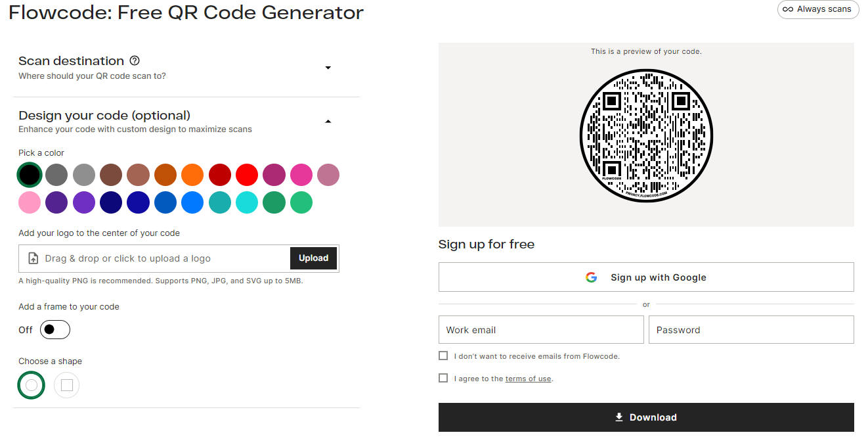Click the Download button
Viewport: 868px width, 441px height.
(645, 417)
